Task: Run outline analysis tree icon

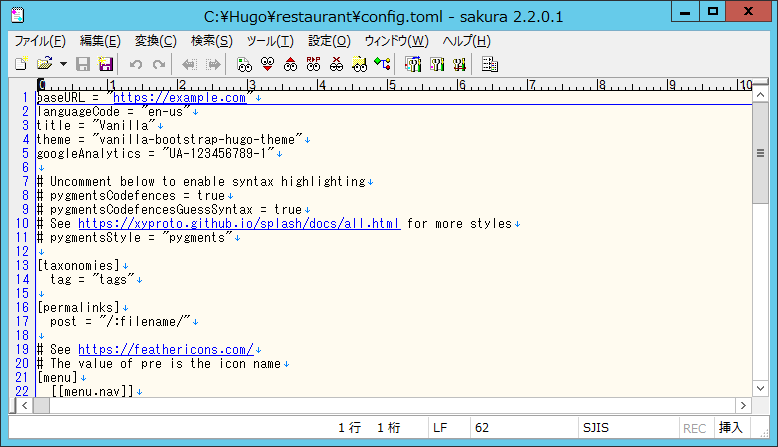Action: pyautogui.click(x=383, y=64)
